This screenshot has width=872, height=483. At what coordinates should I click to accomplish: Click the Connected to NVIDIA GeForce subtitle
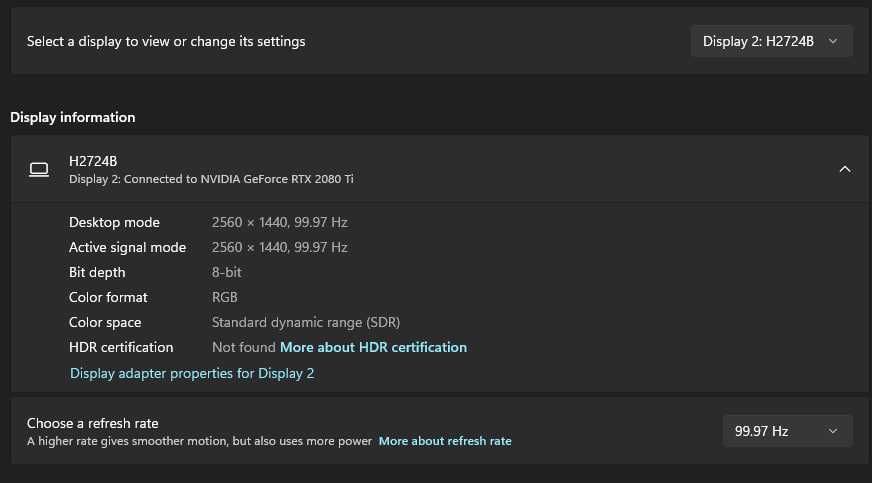tap(211, 179)
